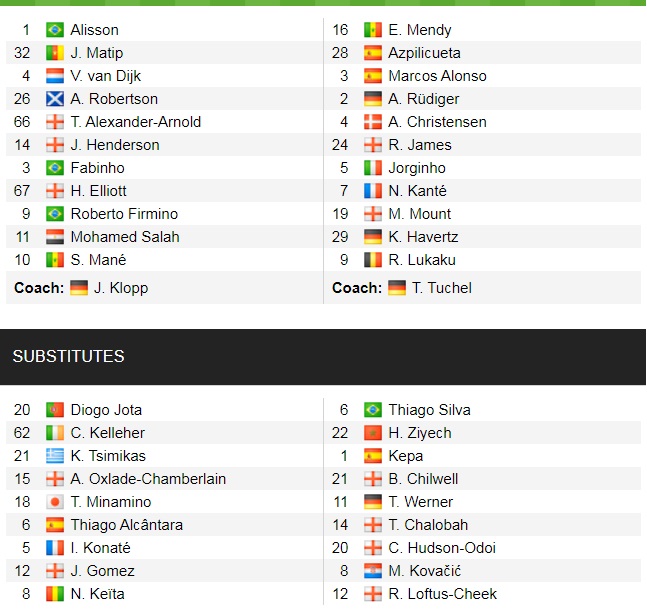Click the Substitutes section header
647x616 pixels.
[68, 357]
